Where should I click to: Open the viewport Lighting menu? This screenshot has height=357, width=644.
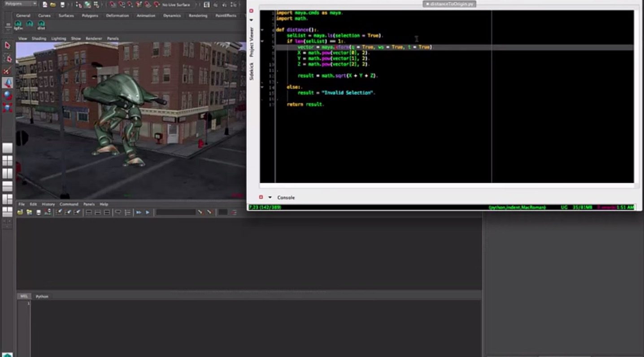[59, 39]
